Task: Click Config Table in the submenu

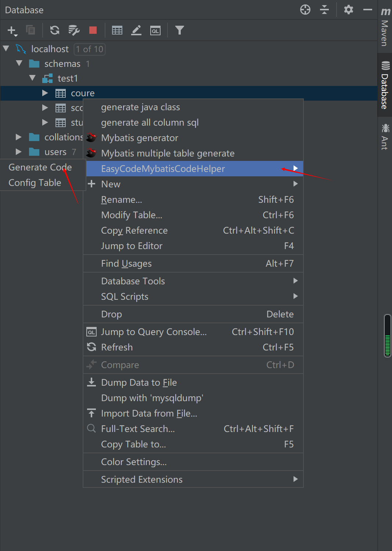Action: [x=35, y=183]
